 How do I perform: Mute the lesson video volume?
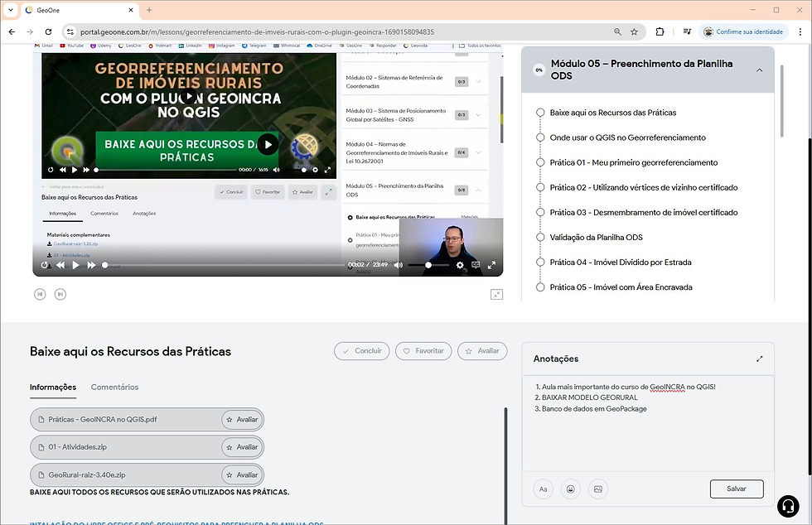[x=399, y=265]
